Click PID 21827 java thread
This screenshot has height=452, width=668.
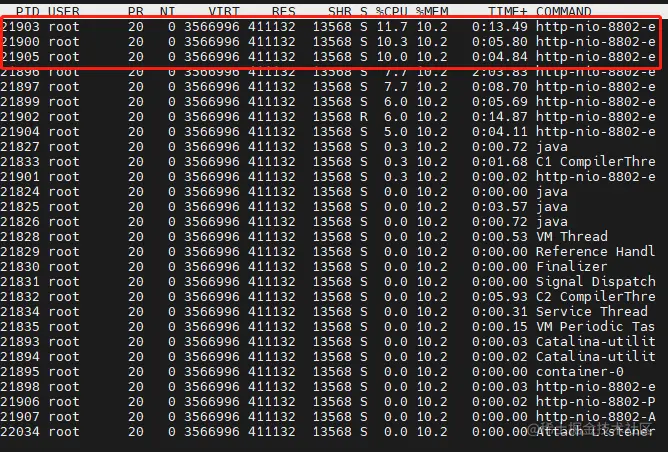(20, 147)
